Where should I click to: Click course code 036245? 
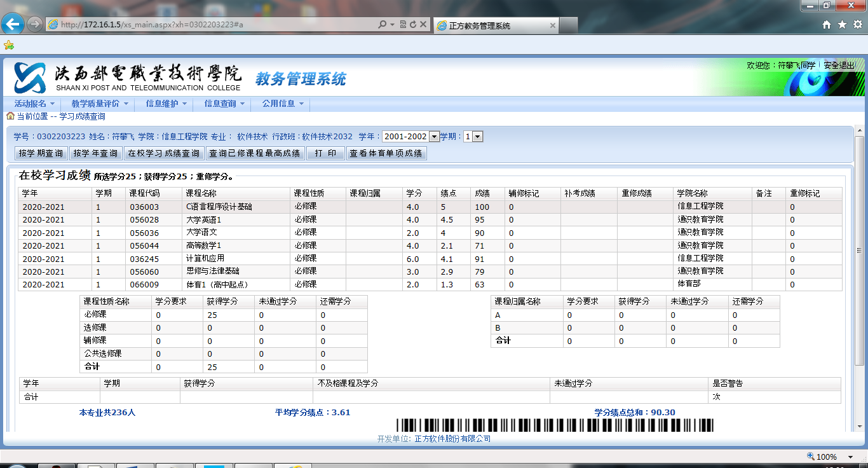(144, 259)
